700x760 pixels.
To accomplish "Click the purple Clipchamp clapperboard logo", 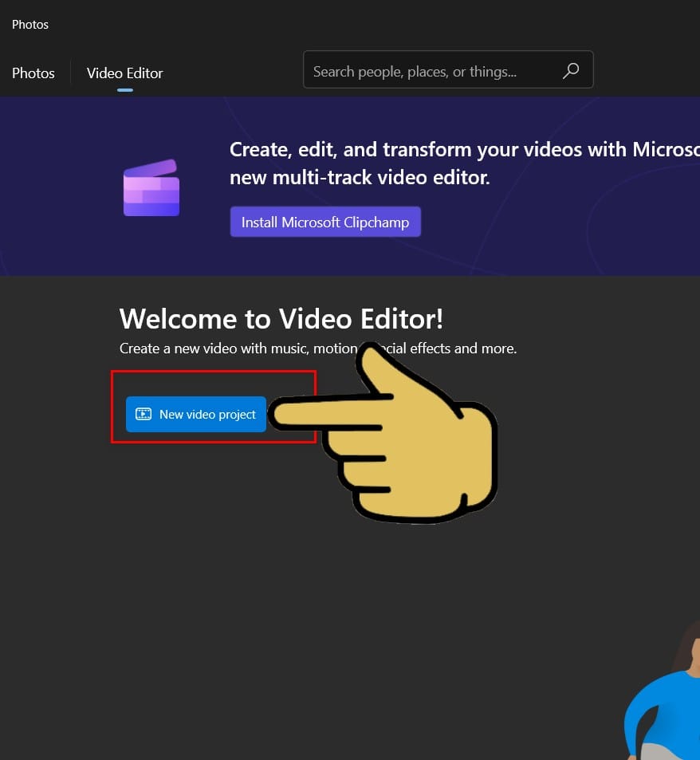I will point(151,188).
